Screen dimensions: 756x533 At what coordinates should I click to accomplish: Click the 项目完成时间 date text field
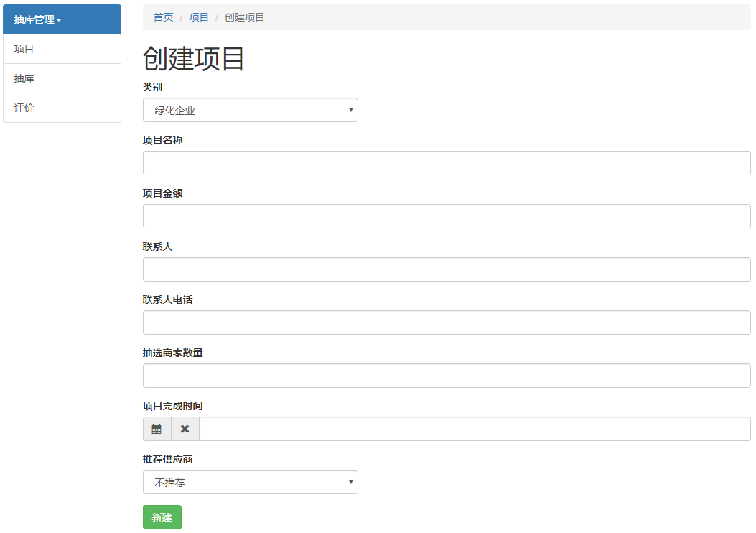(474, 429)
